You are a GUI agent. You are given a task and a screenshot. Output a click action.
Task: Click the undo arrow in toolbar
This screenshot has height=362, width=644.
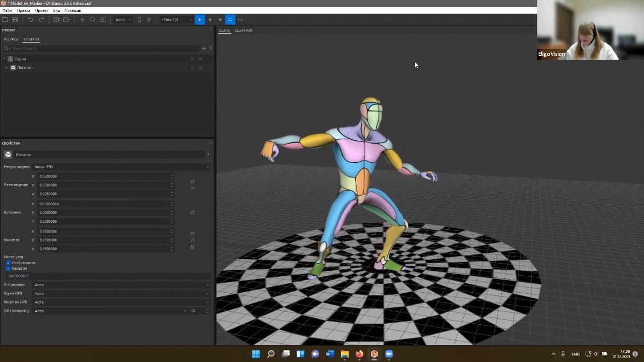pos(30,20)
